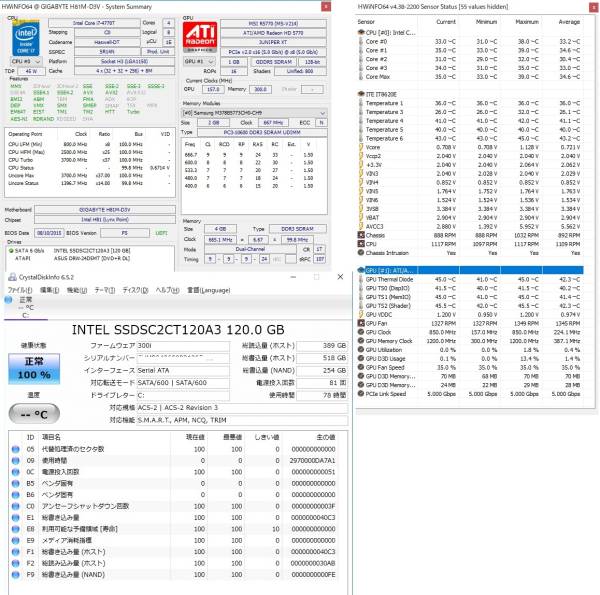600x595 pixels.
Task: Open the GPU #1 selector dropdown
Action: (199, 61)
